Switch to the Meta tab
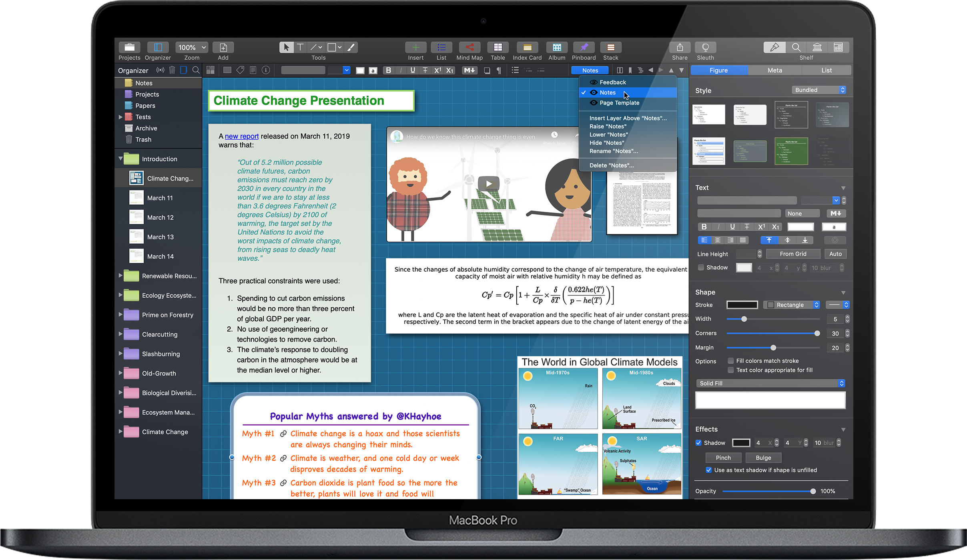This screenshot has height=560, width=967. pos(774,70)
